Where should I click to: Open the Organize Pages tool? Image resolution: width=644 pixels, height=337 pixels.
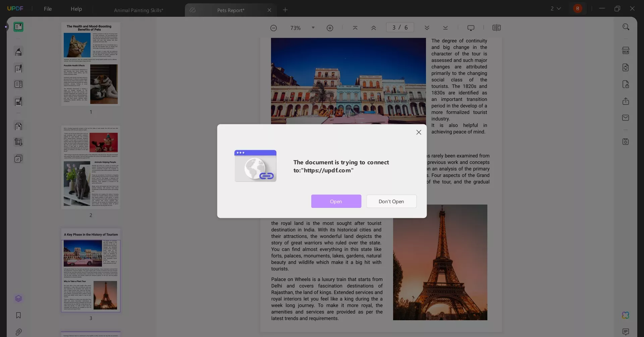pyautogui.click(x=18, y=84)
